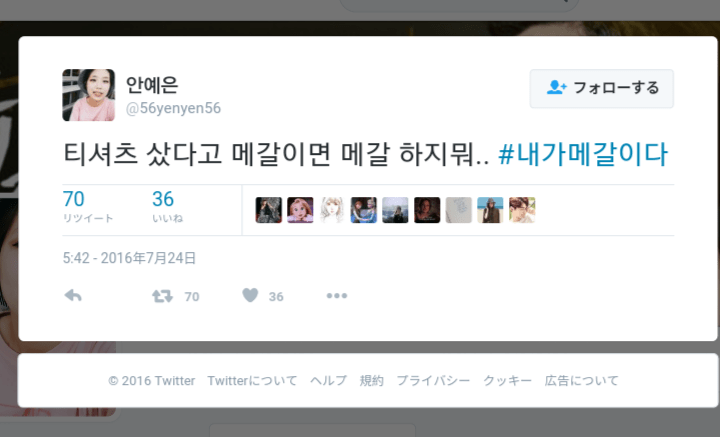Like the tweet with the heart icon
This screenshot has height=437, width=720.
250,295
